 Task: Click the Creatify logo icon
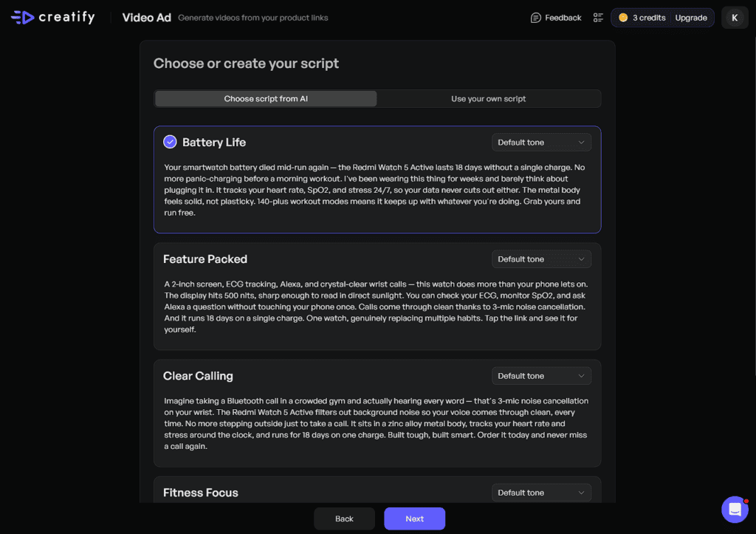pyautogui.click(x=22, y=18)
